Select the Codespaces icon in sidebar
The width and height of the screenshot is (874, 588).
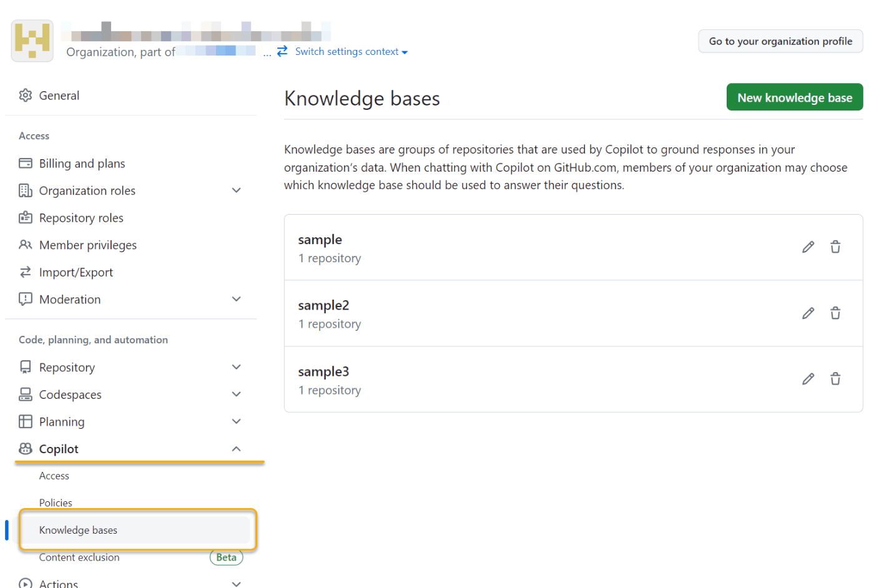coord(25,394)
